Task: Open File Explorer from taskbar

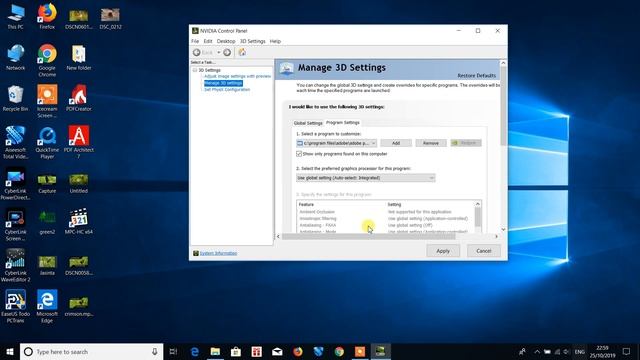Action: click(215, 351)
